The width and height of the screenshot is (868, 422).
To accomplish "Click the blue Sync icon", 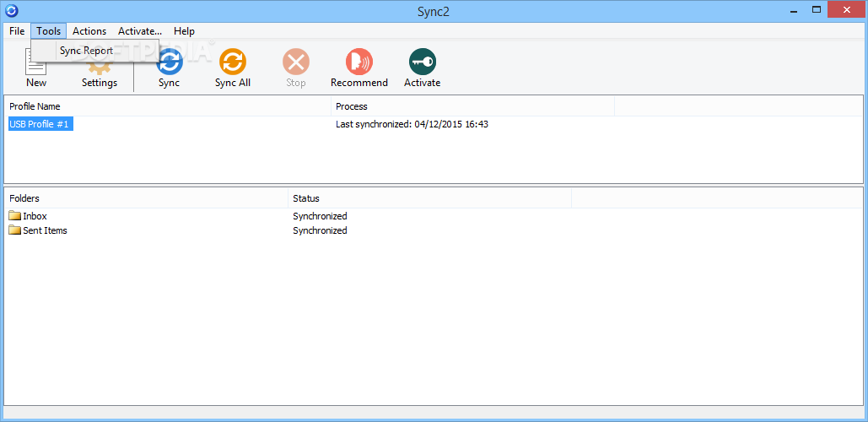I will coord(170,62).
